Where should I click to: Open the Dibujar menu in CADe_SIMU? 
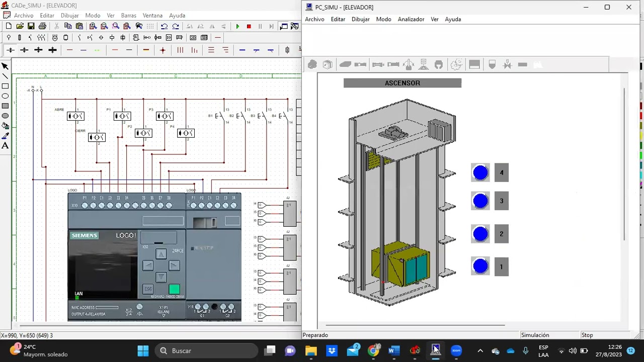coord(70,16)
